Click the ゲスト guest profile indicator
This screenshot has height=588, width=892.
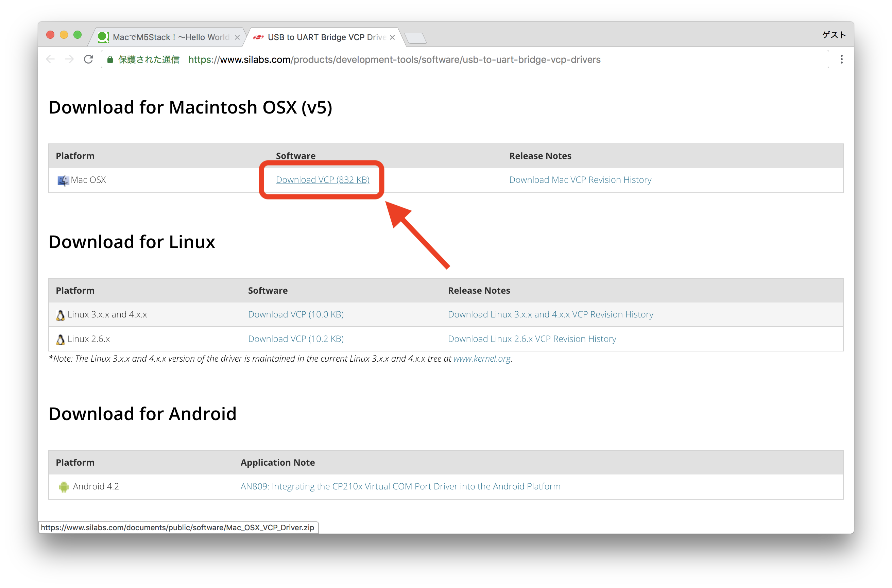click(833, 35)
